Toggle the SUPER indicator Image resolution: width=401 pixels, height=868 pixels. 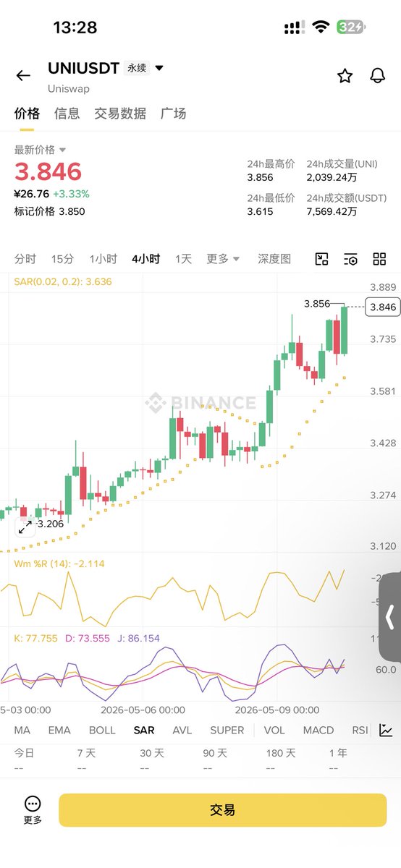click(227, 731)
